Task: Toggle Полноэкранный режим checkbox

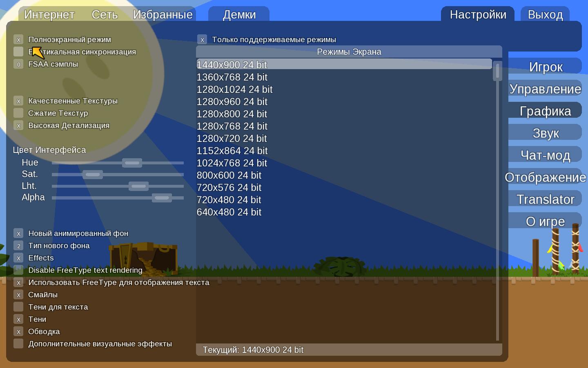Action: (18, 40)
